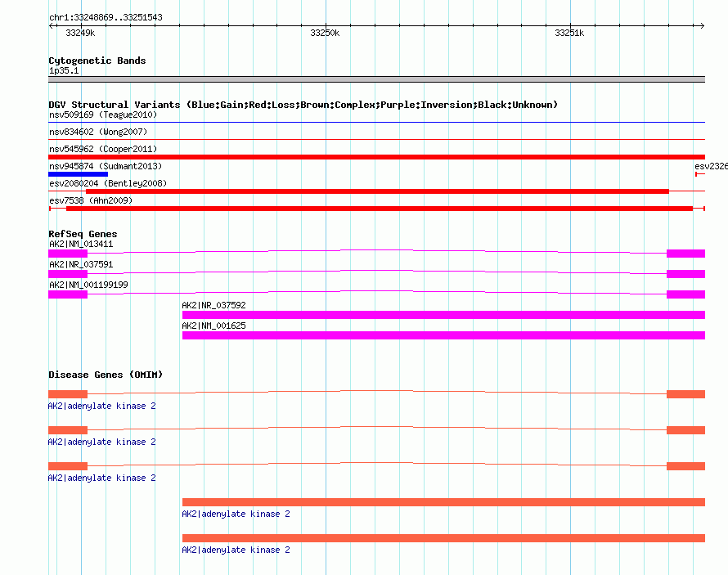Open variant nsv509169 (Teague2010) label
This screenshot has height=575, width=728.
click(103, 115)
